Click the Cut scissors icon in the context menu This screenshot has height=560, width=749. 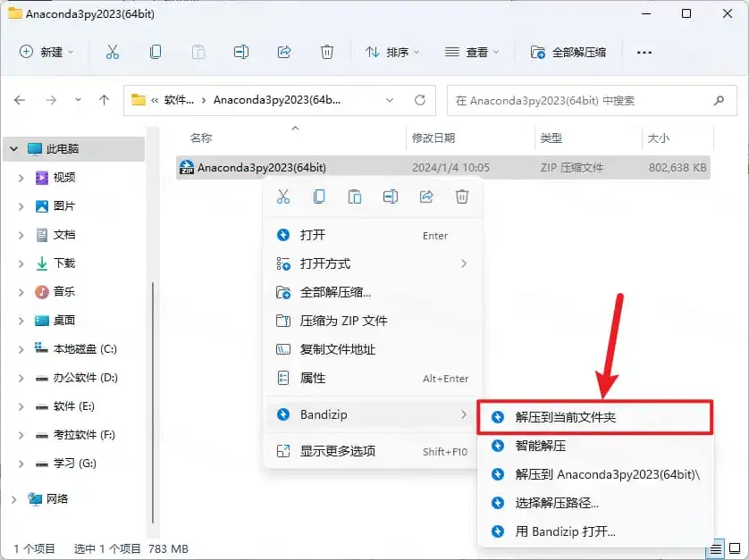pyautogui.click(x=283, y=196)
